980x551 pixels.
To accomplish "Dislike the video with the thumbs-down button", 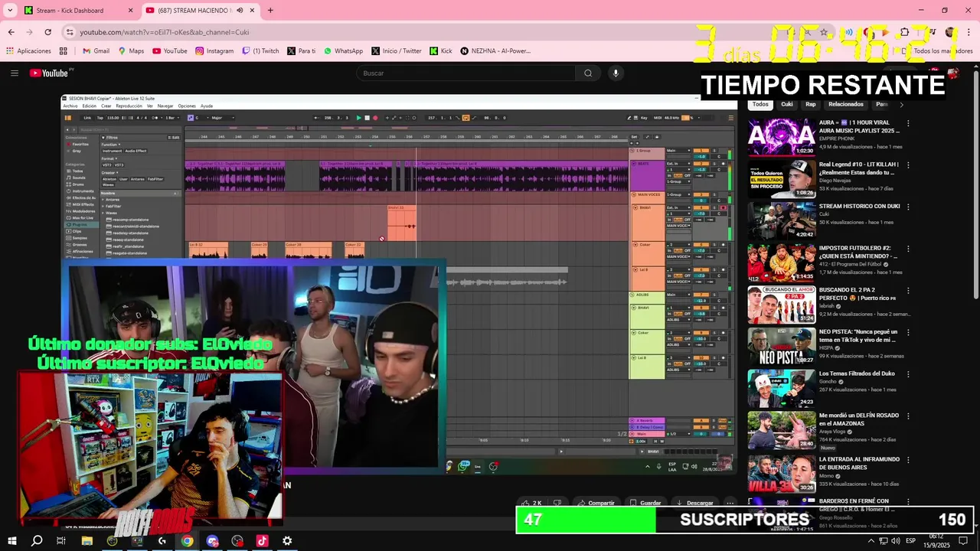I will [557, 503].
